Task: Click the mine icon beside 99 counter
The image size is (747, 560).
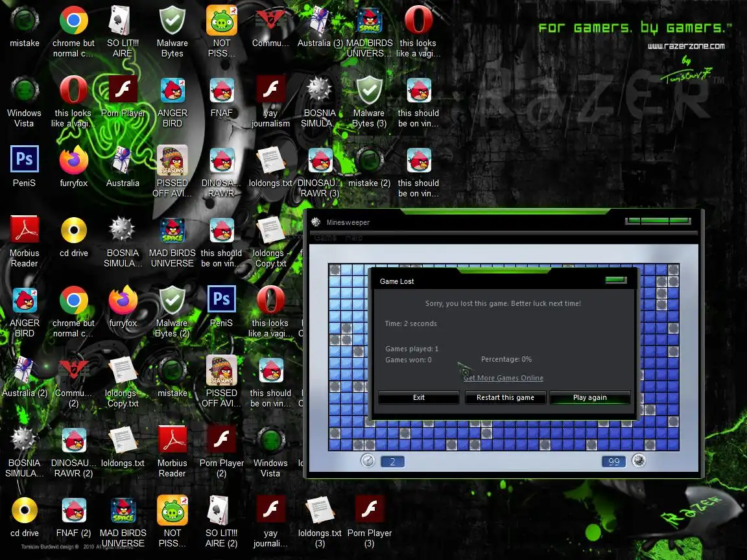Action: tap(639, 461)
